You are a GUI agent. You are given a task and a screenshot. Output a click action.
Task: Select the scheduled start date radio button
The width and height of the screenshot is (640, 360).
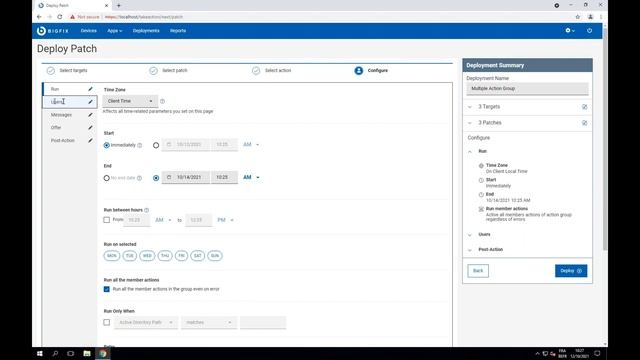point(156,145)
